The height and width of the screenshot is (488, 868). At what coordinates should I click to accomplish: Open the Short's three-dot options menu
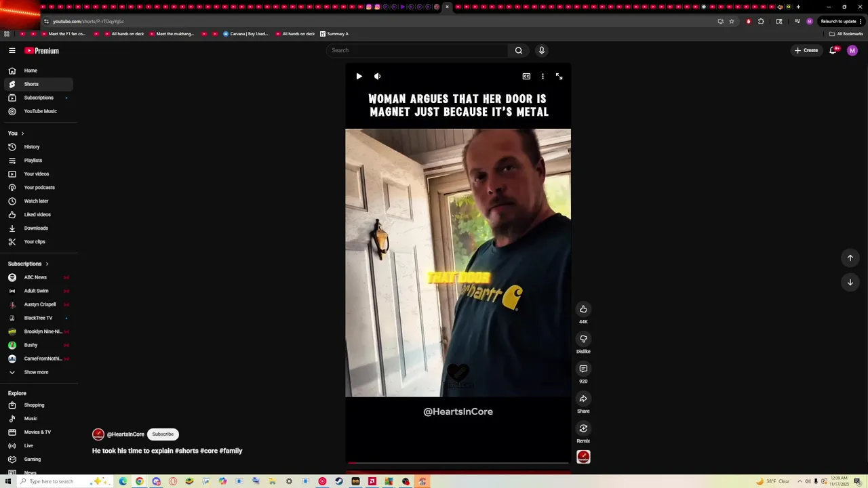542,77
